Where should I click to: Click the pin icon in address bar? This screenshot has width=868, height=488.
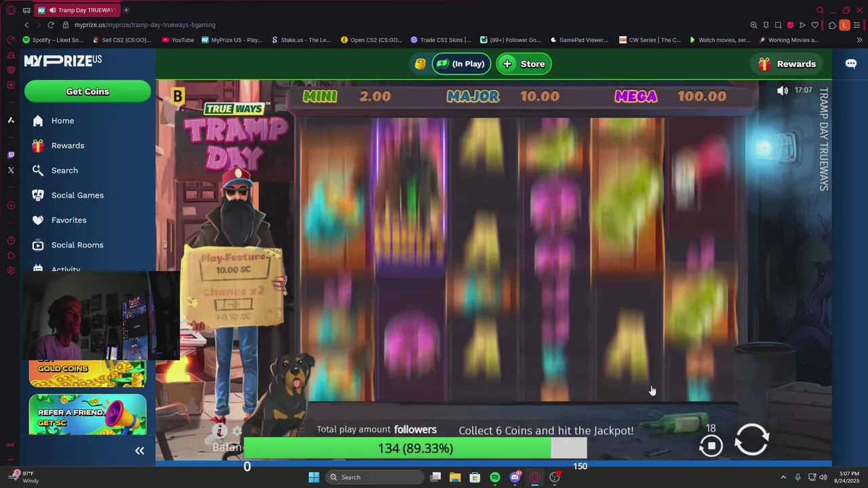pos(766,25)
